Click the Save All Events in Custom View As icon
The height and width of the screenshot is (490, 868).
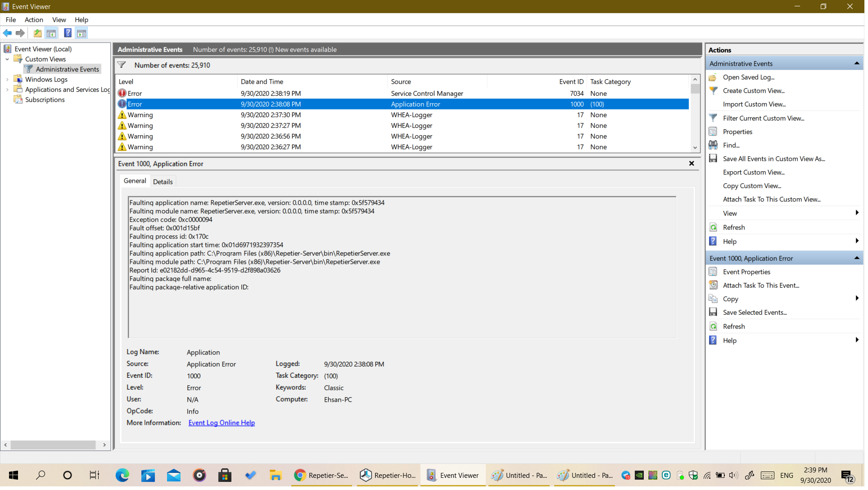713,158
